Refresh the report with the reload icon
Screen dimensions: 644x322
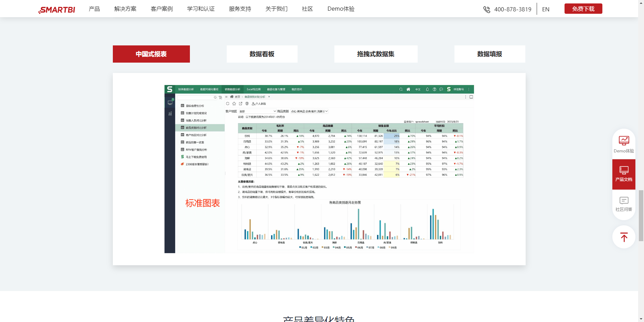tap(227, 104)
